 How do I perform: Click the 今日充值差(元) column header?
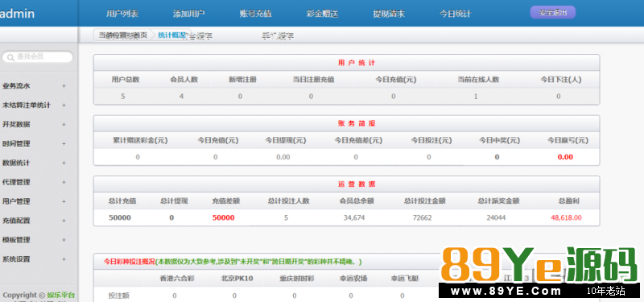pyautogui.click(x=358, y=140)
